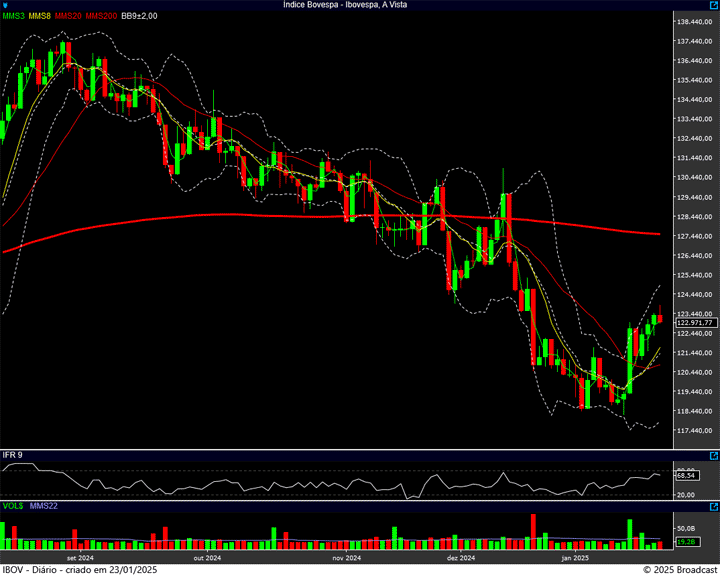Image resolution: width=720 pixels, height=575 pixels.
Task: Click the MMS200 indicator label
Action: click(x=101, y=16)
